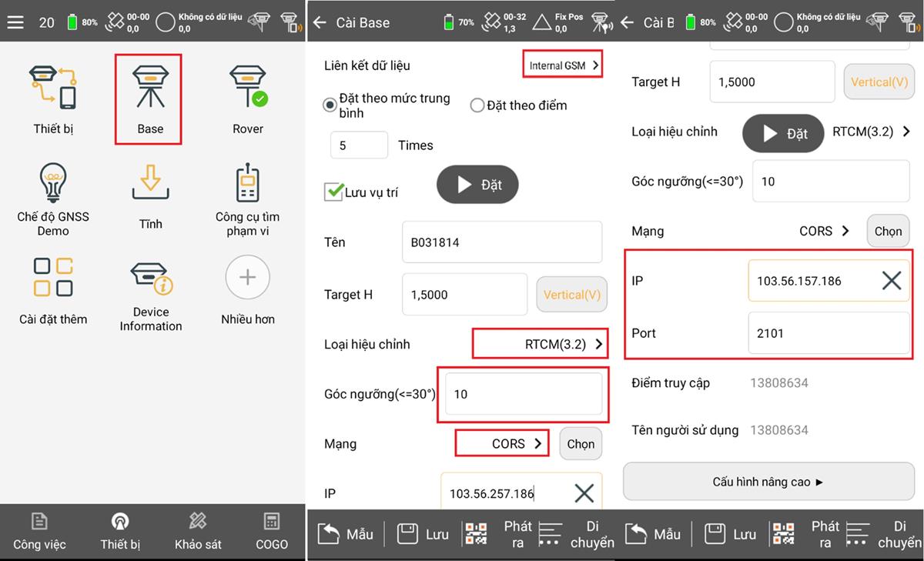
Task: Tap Công cụ tìm phạm vi icon
Action: click(248, 185)
